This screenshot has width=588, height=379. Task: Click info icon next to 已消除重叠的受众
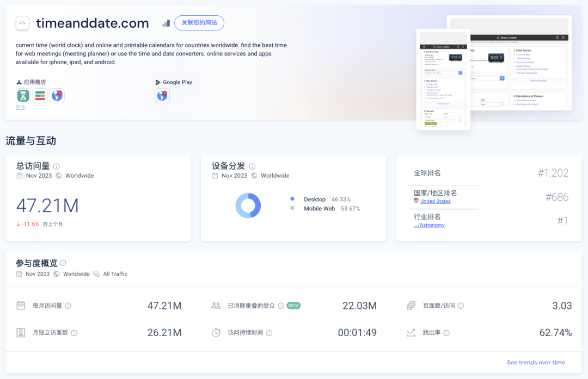tap(281, 306)
